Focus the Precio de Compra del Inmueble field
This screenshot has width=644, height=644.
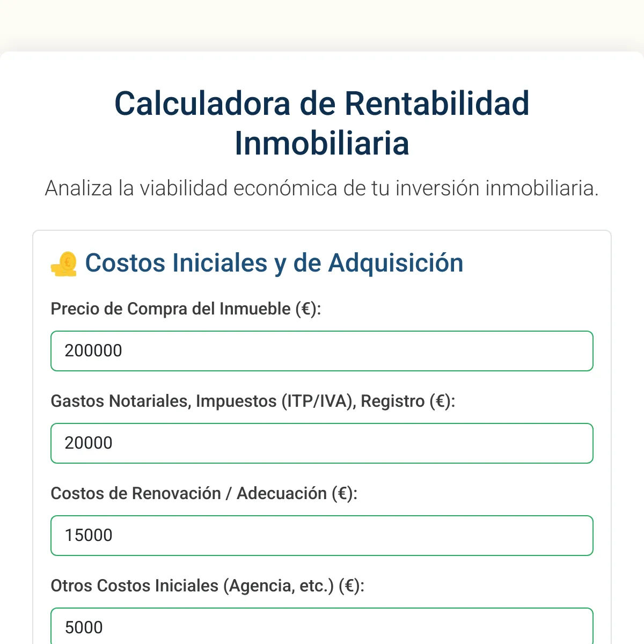322,351
